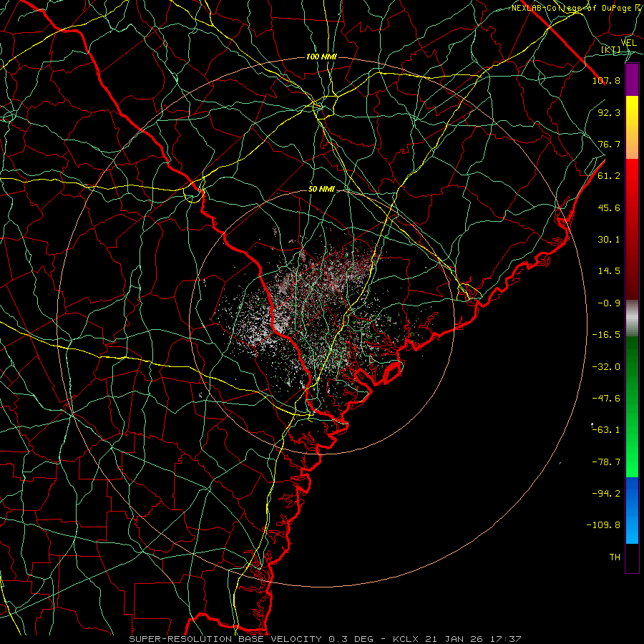Click the 45.6 velocity scale value
The height and width of the screenshot is (644, 644).
pos(609,208)
